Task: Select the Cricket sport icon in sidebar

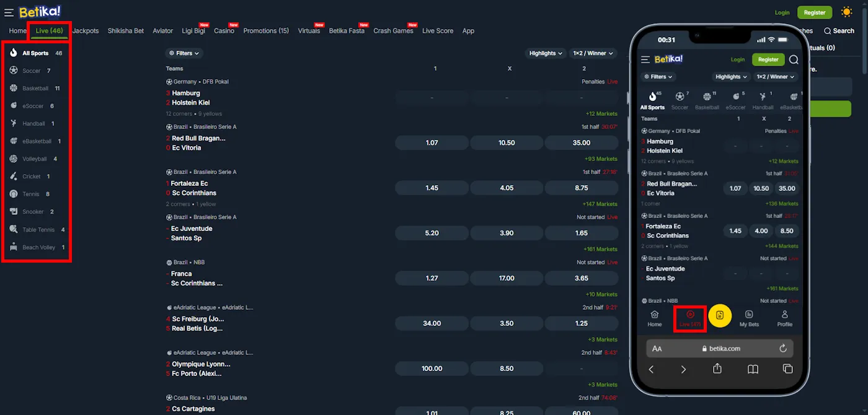Action: point(14,176)
